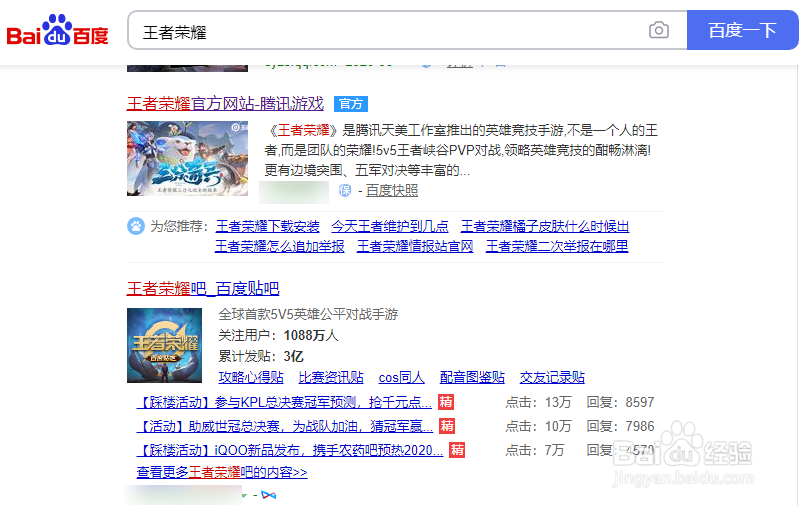The height and width of the screenshot is (506, 799).
Task: Open recommended search 王者荣耀下载安装
Action: coord(268,226)
